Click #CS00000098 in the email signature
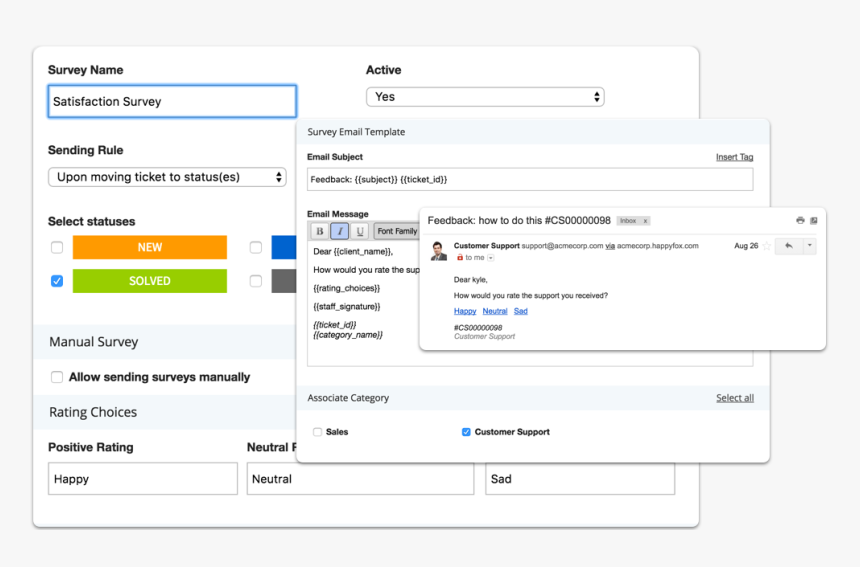The height and width of the screenshot is (567, 860). pyautogui.click(x=478, y=328)
